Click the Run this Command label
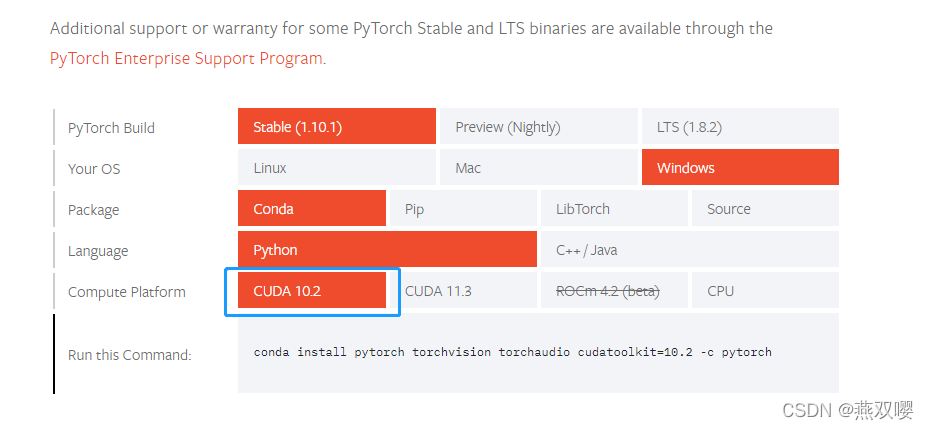This screenshot has width=929, height=430. 129,355
